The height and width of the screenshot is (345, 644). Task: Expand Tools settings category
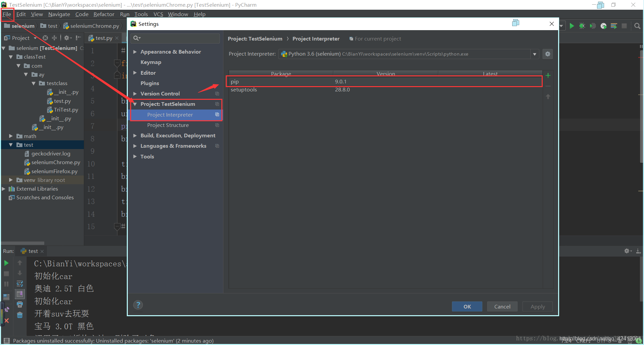135,156
